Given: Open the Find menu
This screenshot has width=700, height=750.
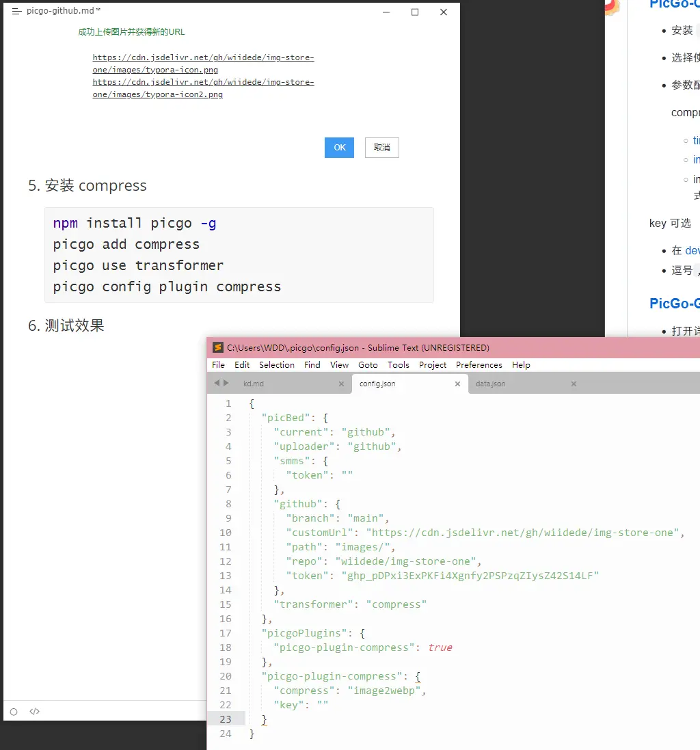Looking at the screenshot, I should (312, 364).
